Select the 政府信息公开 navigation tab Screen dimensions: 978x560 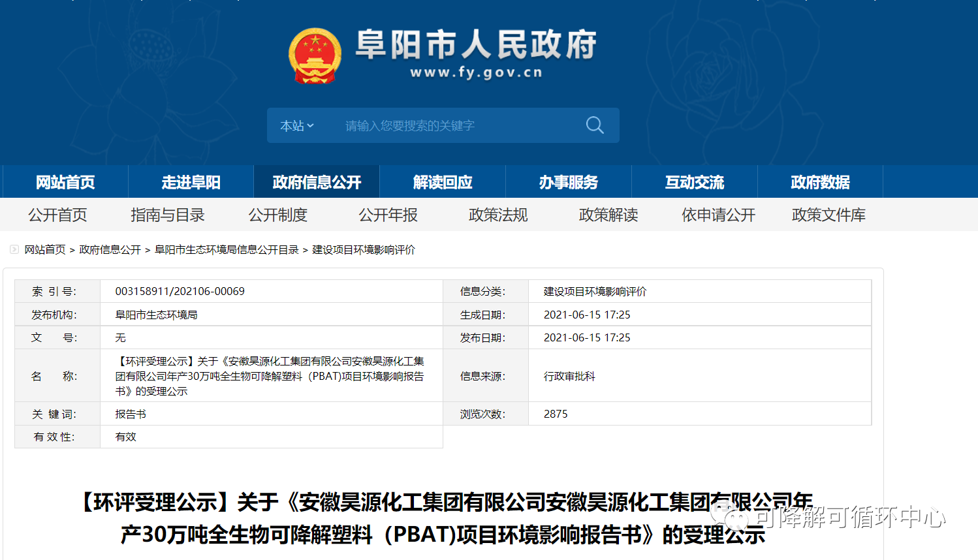[x=317, y=181]
